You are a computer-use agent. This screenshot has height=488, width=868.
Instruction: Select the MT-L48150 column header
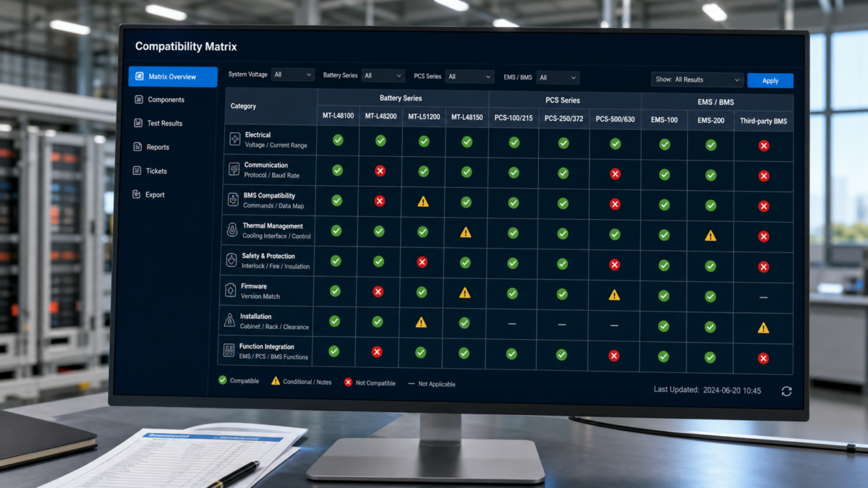click(x=467, y=118)
